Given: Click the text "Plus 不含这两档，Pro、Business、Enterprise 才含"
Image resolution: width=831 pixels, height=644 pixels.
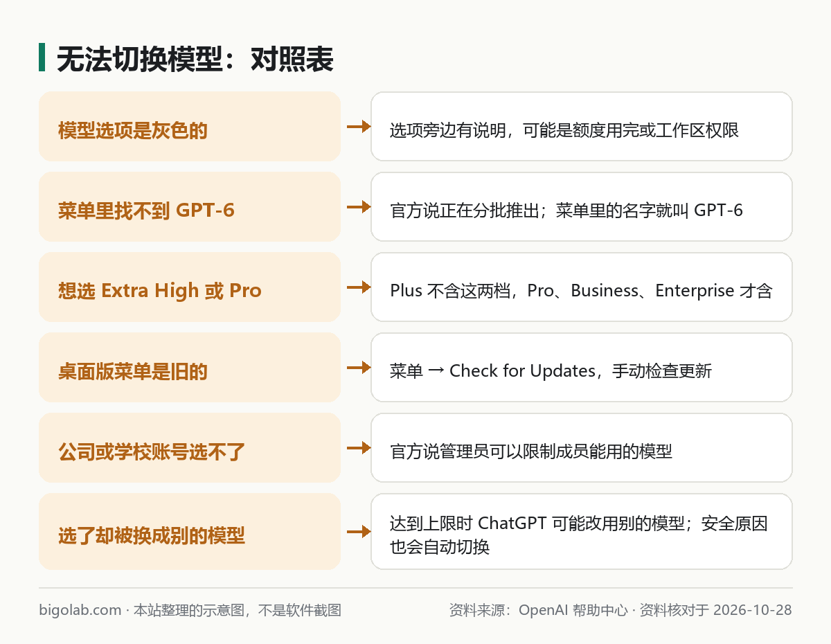Looking at the screenshot, I should 581,291.
